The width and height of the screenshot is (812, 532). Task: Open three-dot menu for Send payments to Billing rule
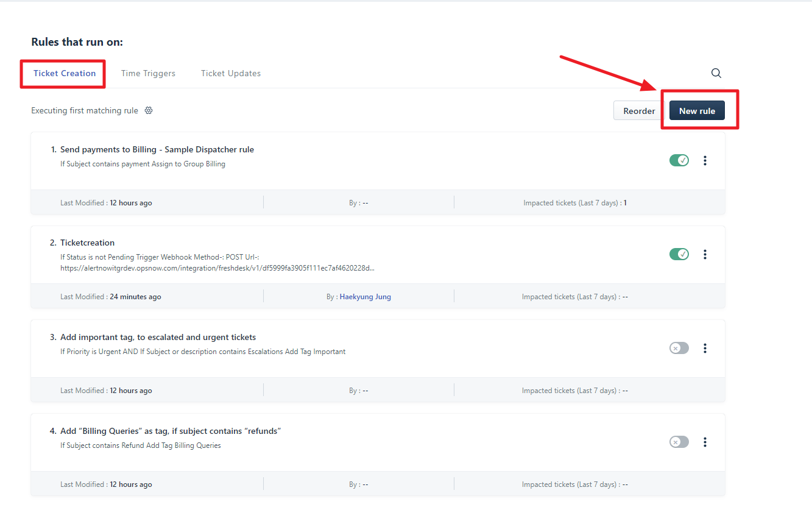pyautogui.click(x=705, y=160)
